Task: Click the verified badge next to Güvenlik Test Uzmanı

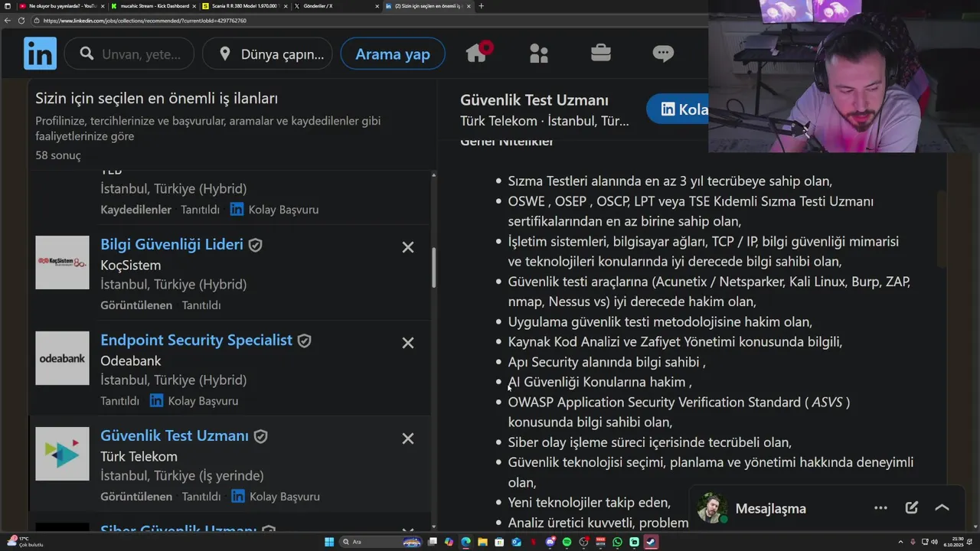Action: [x=260, y=436]
